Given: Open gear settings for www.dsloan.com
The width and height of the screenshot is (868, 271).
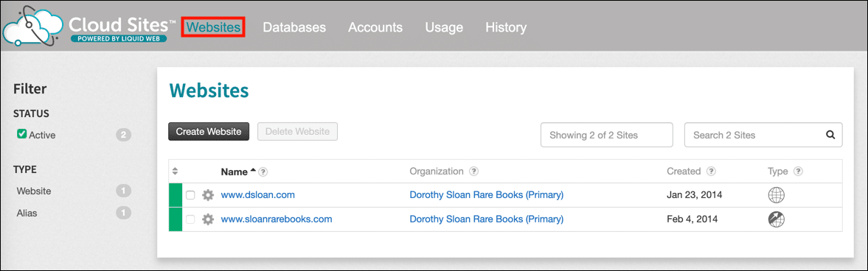Looking at the screenshot, I should (x=207, y=195).
